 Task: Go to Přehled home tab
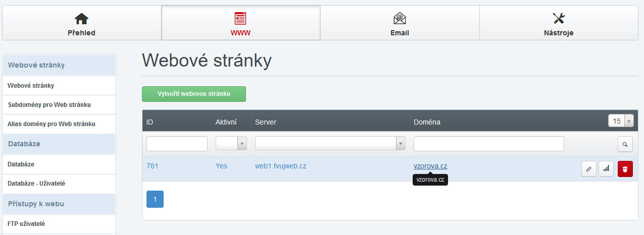coord(81,23)
